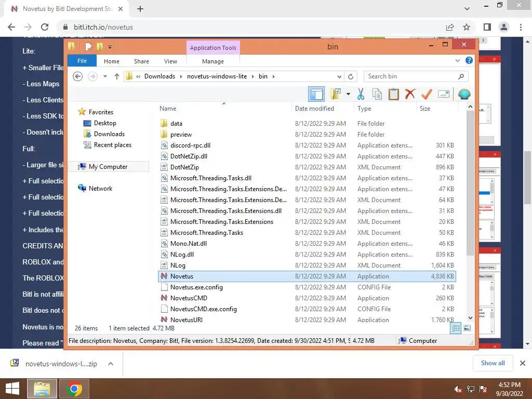Select the NovetusCMD application
532x399 pixels.
pos(307,298)
